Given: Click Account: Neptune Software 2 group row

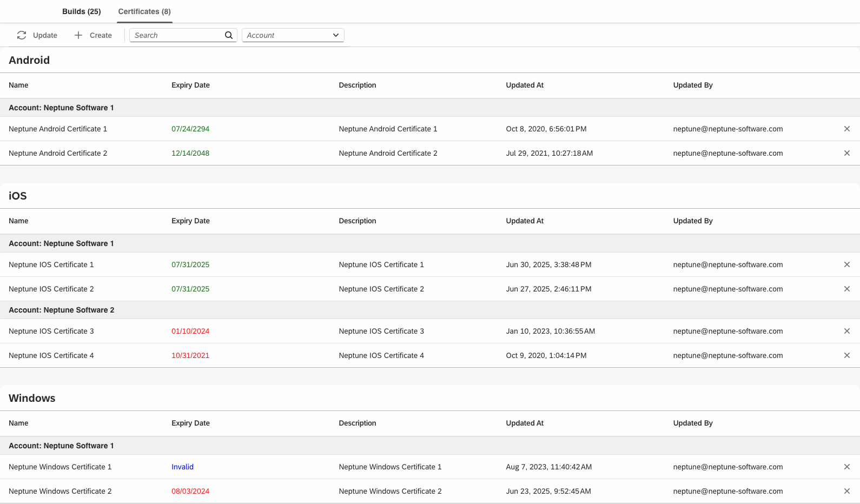Looking at the screenshot, I should coord(430,310).
